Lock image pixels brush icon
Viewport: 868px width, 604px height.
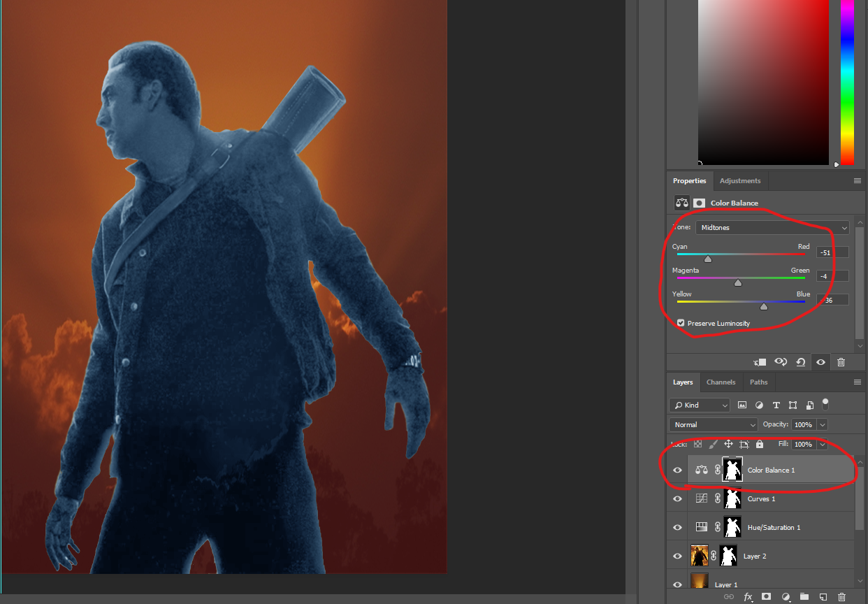(x=714, y=444)
